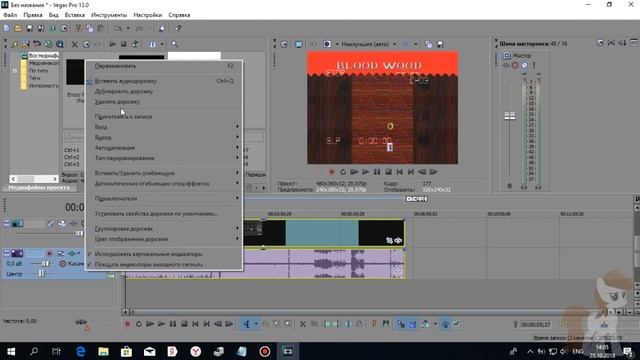The image size is (640, 360).
Task: Open the 'Автоматизация' submenu
Action: point(165,148)
